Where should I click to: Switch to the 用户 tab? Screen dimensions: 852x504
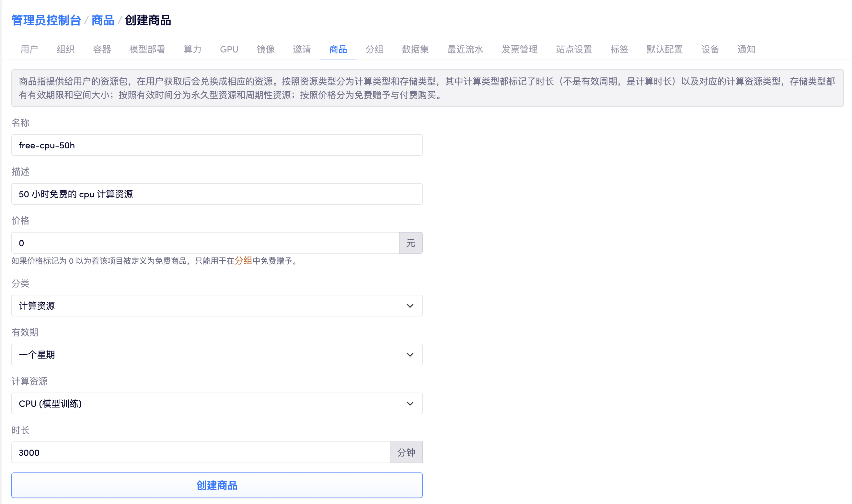point(29,49)
